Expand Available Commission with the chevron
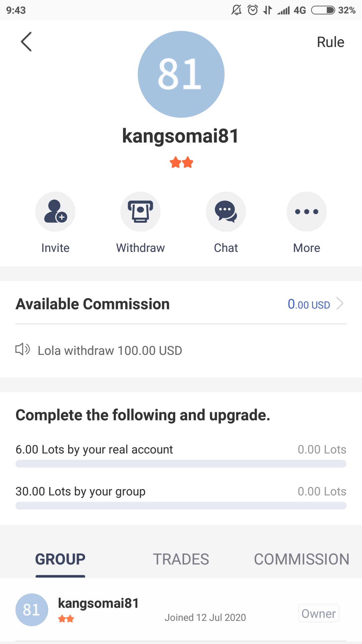 click(340, 304)
